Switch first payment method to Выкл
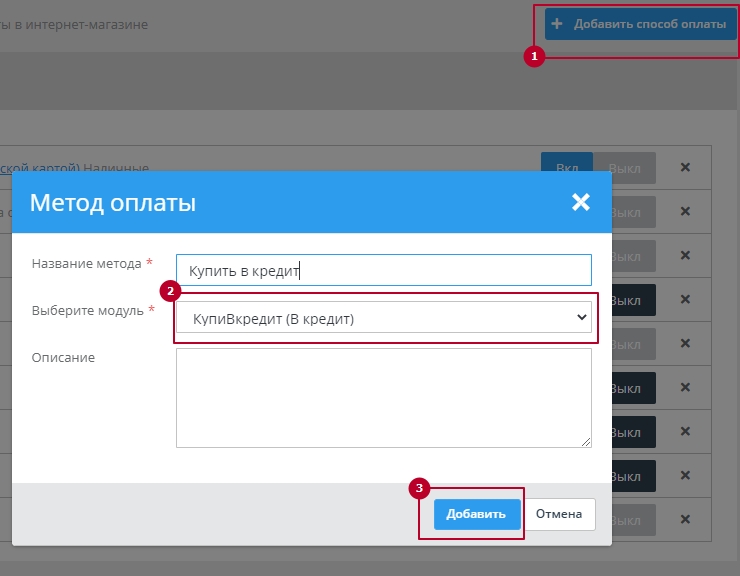Viewport: 740px width, 576px height. (x=625, y=167)
